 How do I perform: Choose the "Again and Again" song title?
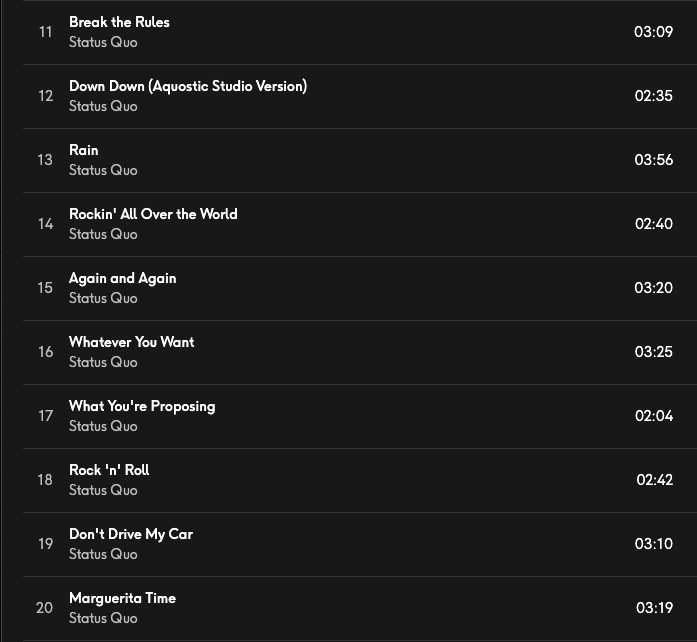click(x=122, y=278)
